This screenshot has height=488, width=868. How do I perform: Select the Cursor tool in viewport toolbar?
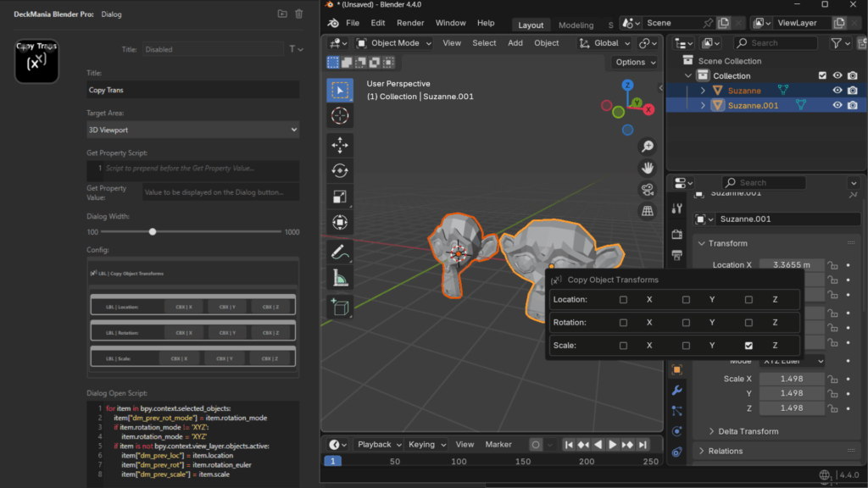340,116
